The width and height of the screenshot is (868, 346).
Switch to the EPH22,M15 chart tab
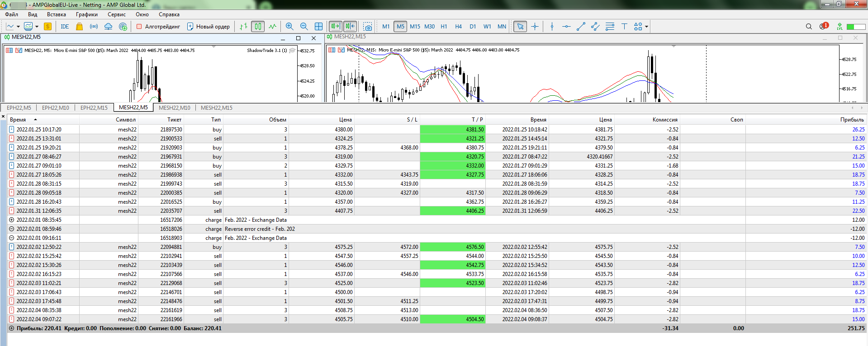tap(94, 108)
